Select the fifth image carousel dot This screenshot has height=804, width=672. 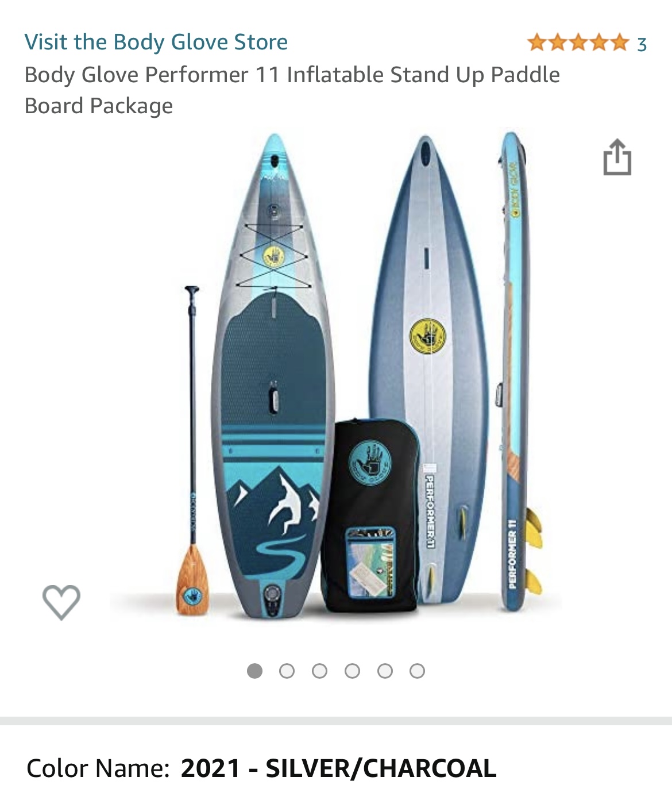click(x=385, y=671)
